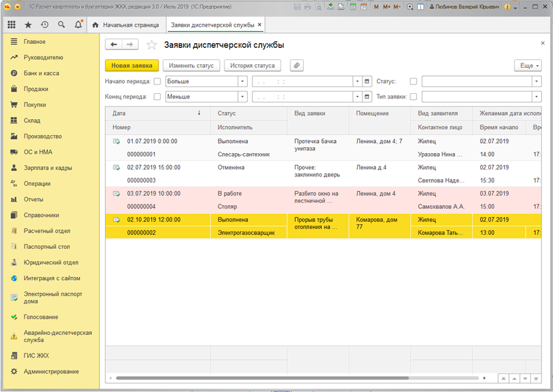Open the Еще dropdown menu
Screen dimensions: 553x392
point(527,66)
